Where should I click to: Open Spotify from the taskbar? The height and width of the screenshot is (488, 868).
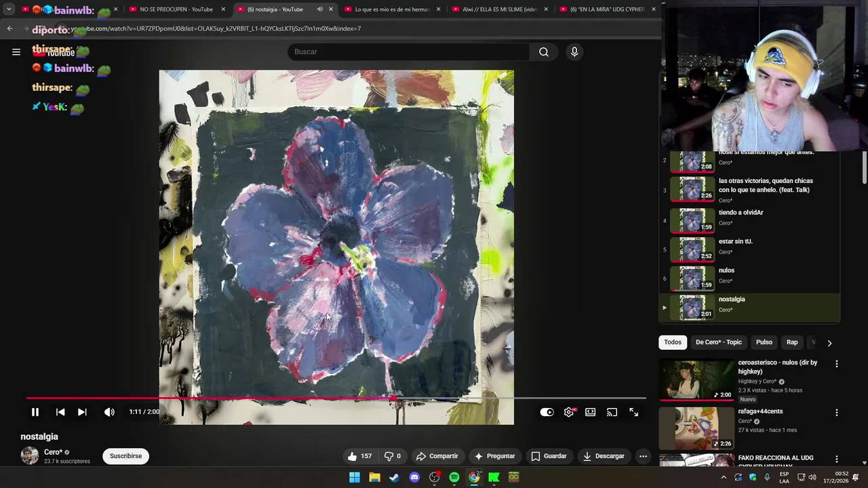pyautogui.click(x=454, y=477)
